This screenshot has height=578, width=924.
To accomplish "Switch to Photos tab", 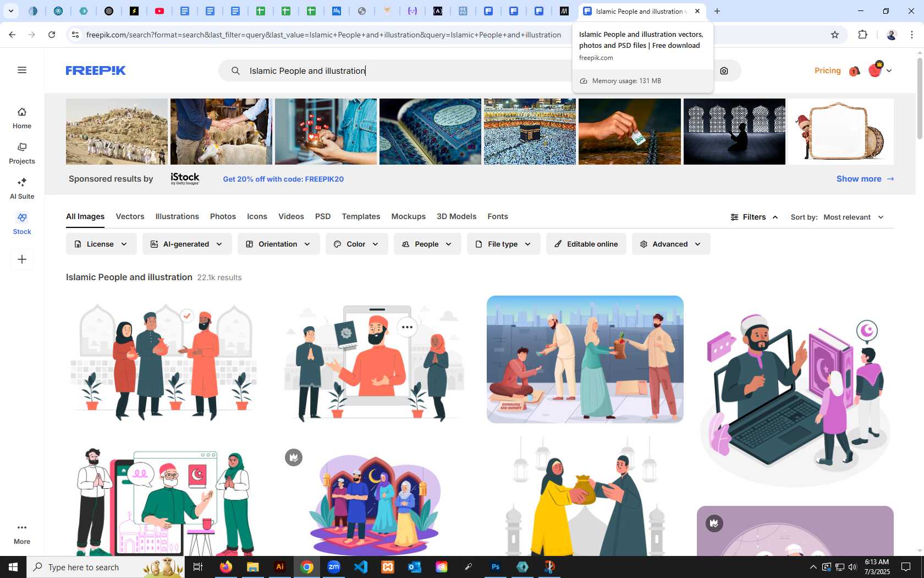I will [223, 216].
